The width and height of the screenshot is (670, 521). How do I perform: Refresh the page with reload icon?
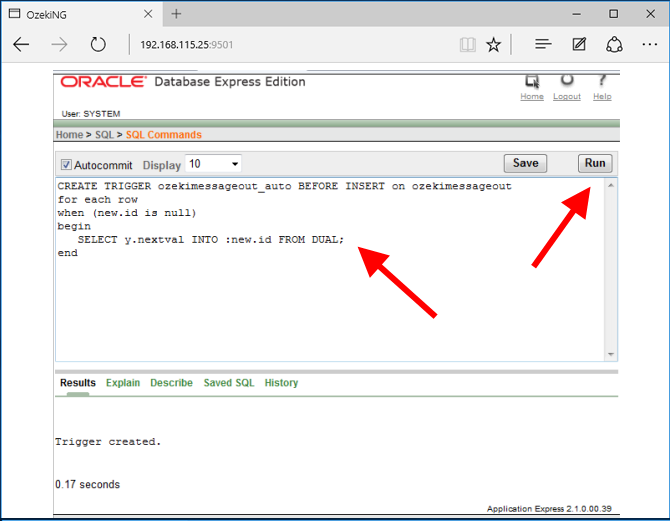point(98,44)
